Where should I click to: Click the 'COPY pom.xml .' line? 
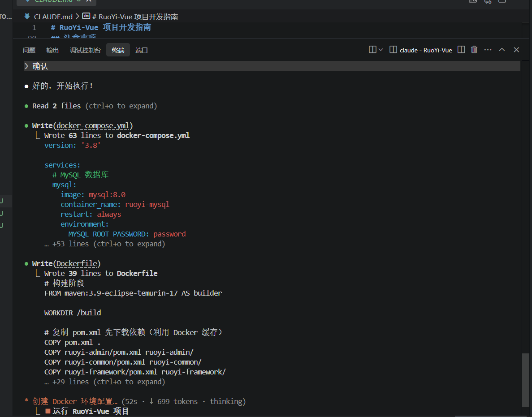(x=72, y=342)
